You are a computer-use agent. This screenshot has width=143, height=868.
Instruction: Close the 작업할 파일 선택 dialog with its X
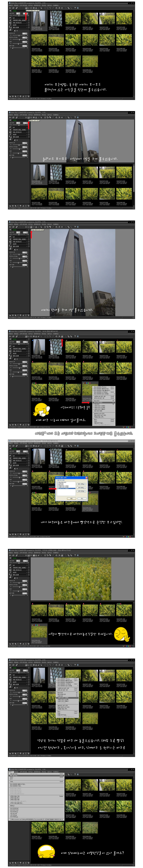click(x=86, y=477)
